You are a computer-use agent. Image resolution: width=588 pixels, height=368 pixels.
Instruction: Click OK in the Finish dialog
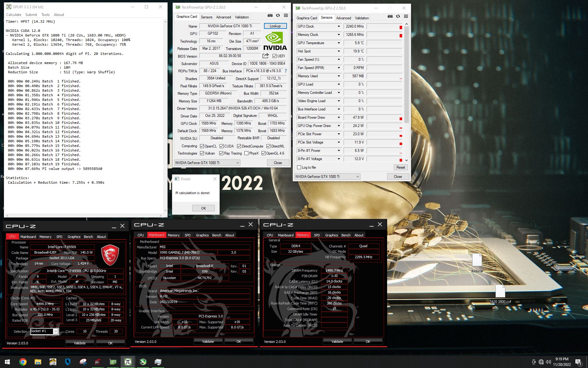point(203,208)
